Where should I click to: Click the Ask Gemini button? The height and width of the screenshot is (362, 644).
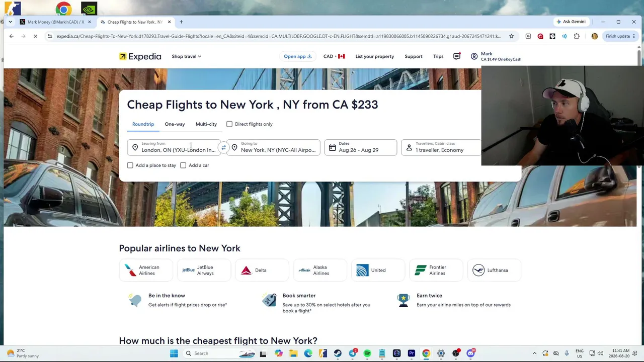point(571,22)
